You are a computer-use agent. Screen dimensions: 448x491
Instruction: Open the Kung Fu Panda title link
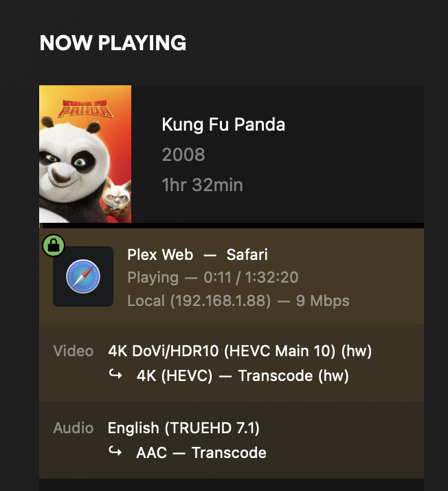pos(223,124)
